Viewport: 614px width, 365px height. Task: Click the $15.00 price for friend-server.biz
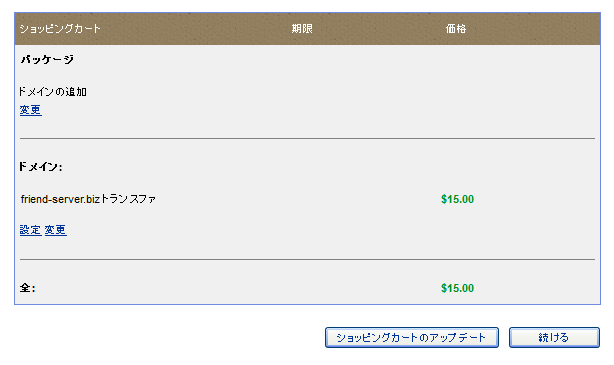457,199
